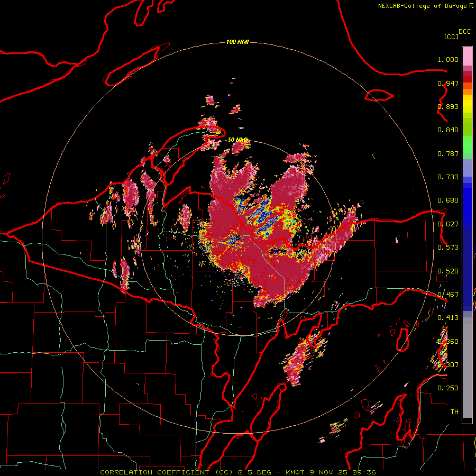Select the 0.893 scale value

pyautogui.click(x=448, y=106)
